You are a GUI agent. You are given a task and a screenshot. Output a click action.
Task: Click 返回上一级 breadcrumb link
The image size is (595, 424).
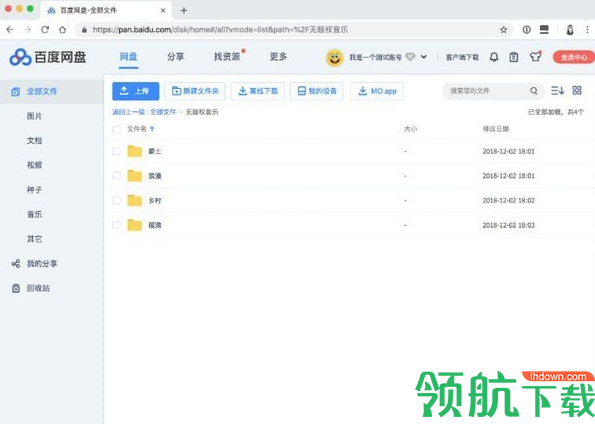click(129, 112)
